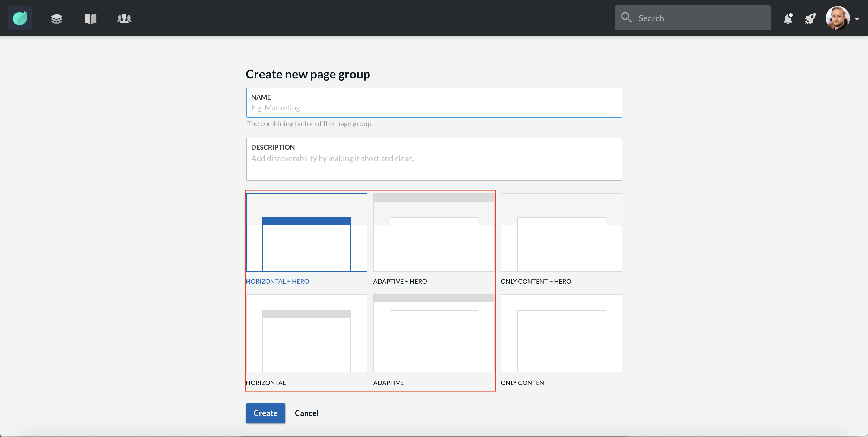Click inside the NAME field
Viewport: 868px width, 437px height.
click(434, 107)
